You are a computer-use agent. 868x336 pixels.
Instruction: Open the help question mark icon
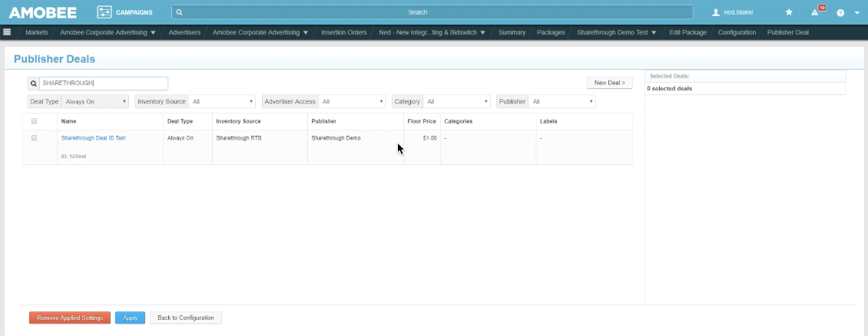coord(840,12)
